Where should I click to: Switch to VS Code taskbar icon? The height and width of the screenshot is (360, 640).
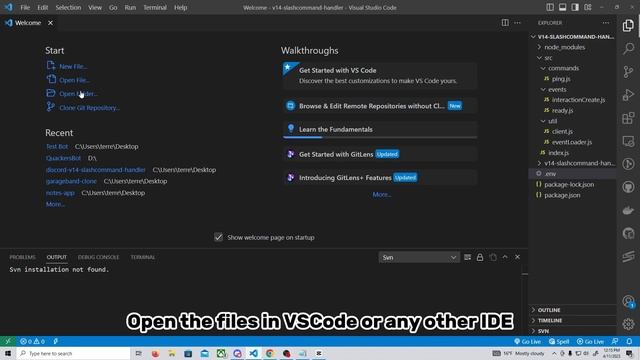pyautogui.click(x=253, y=353)
